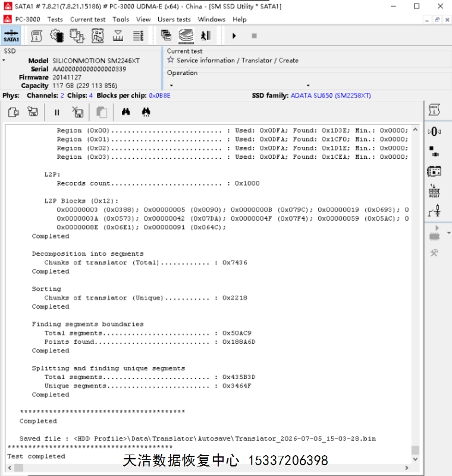
Task: Mark the current test as favorite via star
Action: click(171, 60)
